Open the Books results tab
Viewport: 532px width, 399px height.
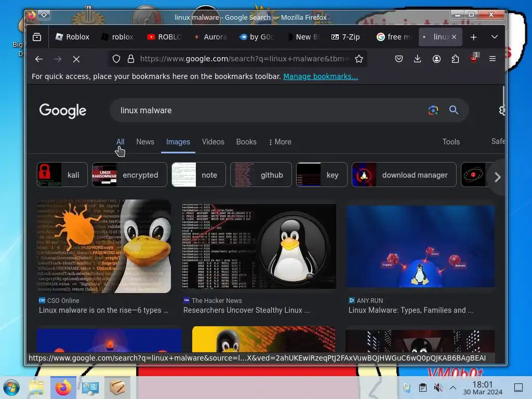click(x=246, y=142)
